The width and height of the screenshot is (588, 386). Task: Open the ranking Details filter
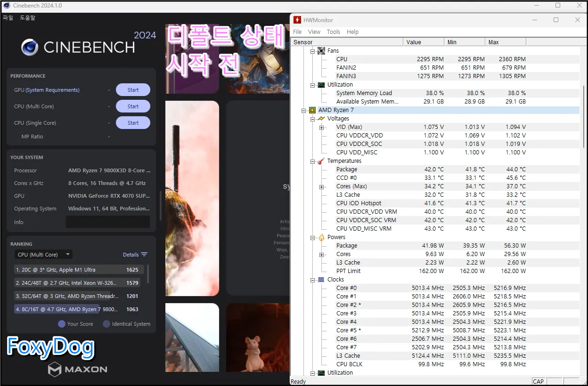135,255
